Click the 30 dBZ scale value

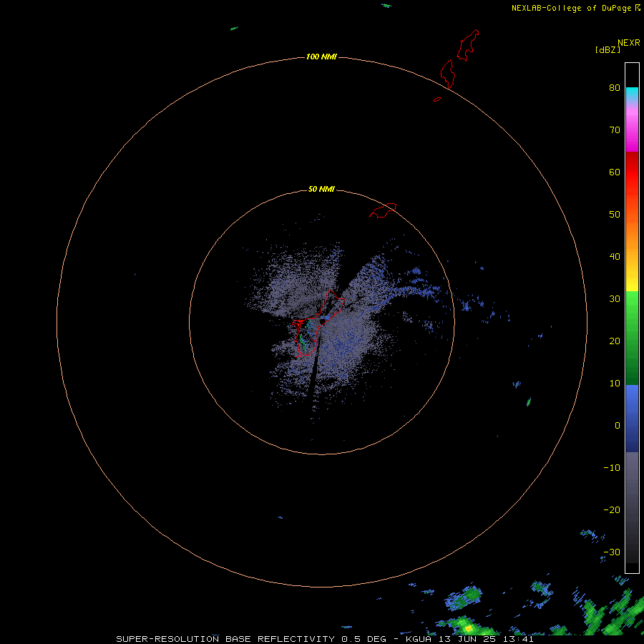615,298
